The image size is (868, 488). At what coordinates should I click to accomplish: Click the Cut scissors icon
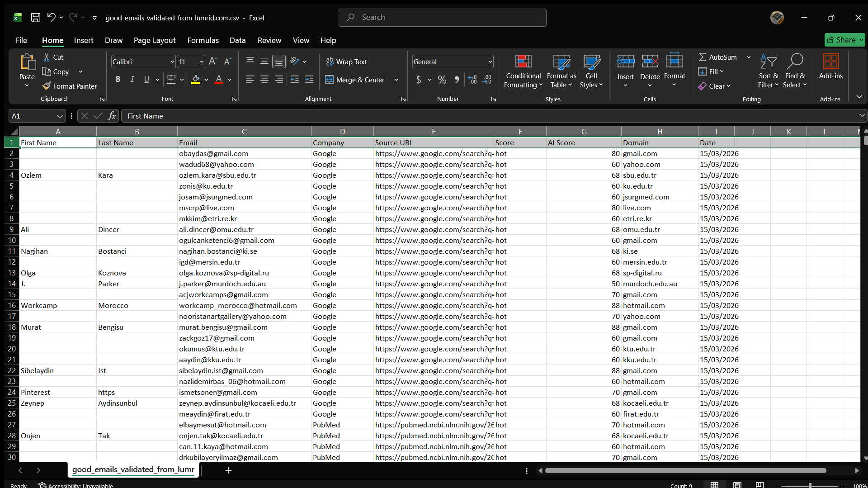pyautogui.click(x=47, y=57)
